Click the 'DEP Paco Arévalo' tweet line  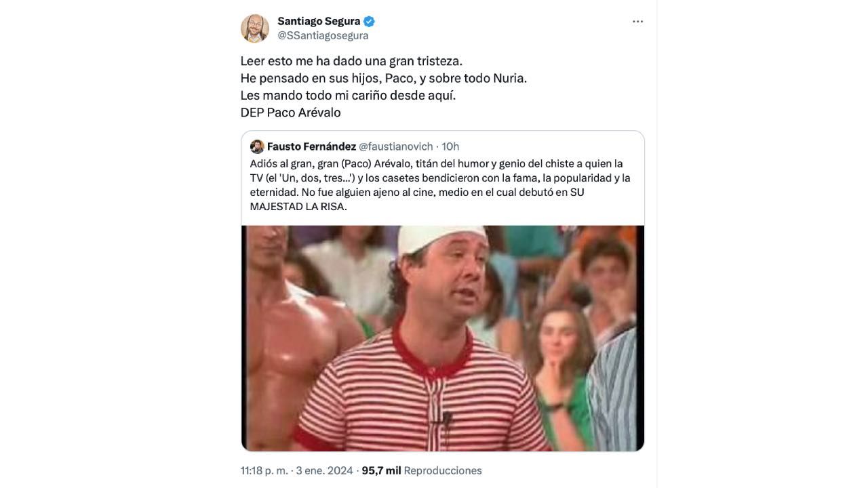coord(290,113)
